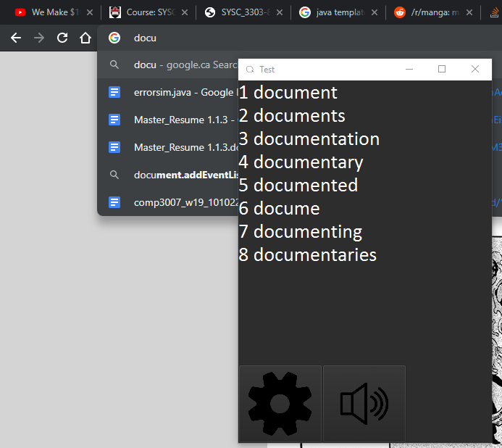Pick word suggestion '1 document'

click(x=288, y=92)
